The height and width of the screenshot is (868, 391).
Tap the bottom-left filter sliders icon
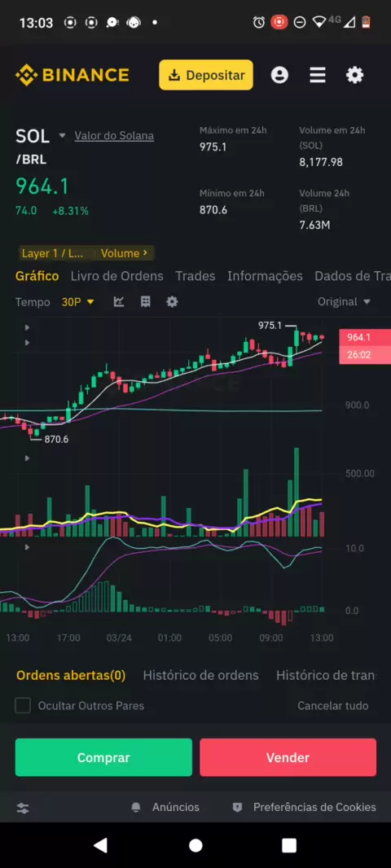point(23,808)
